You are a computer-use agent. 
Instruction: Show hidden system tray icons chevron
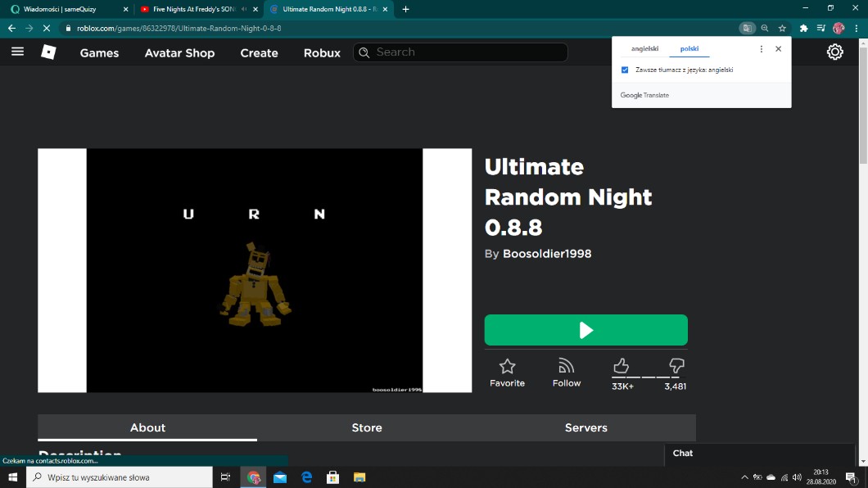tap(744, 477)
